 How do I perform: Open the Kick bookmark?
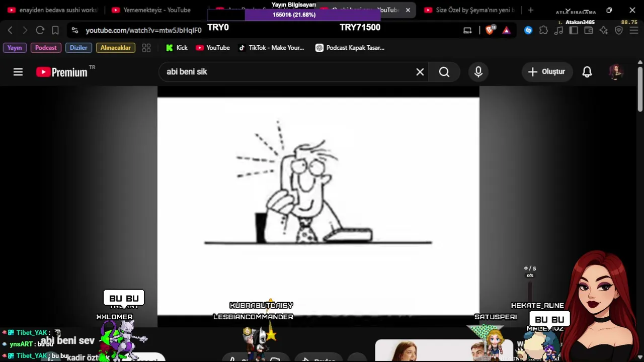177,48
